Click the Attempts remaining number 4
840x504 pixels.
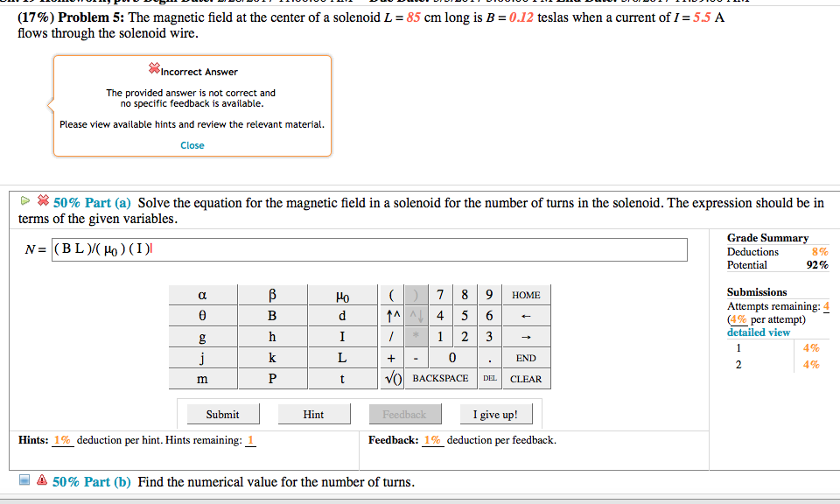[x=827, y=306]
